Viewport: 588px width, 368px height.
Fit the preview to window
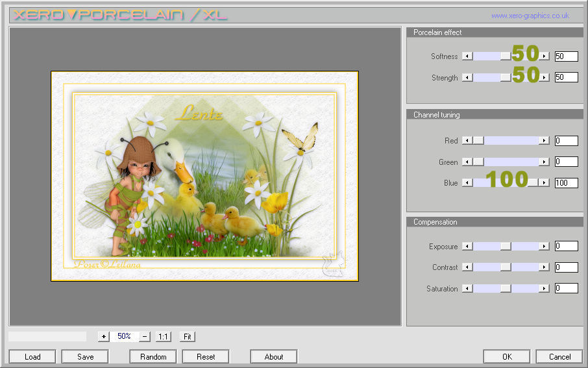pyautogui.click(x=187, y=336)
